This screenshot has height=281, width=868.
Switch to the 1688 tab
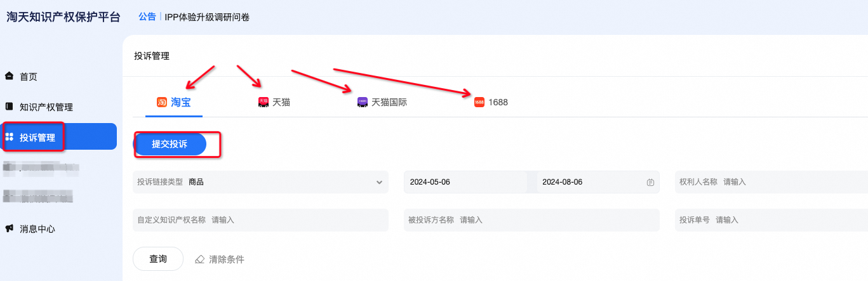tap(491, 102)
